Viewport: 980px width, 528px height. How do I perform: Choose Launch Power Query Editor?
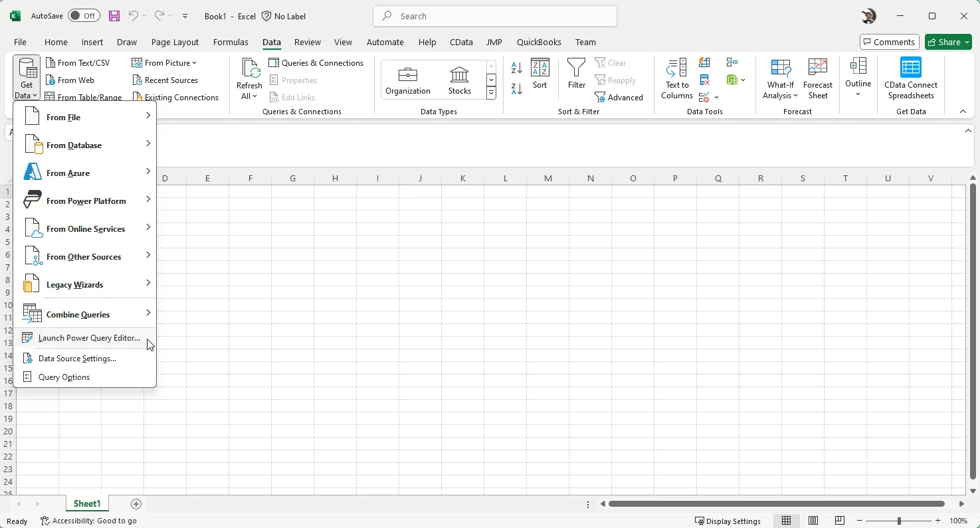pyautogui.click(x=89, y=338)
